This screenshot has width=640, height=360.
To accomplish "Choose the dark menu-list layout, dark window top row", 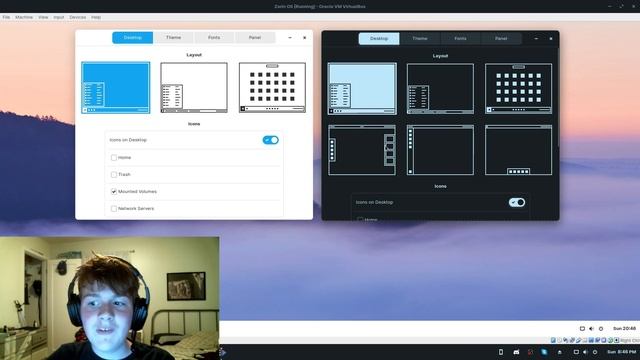I will [x=440, y=89].
